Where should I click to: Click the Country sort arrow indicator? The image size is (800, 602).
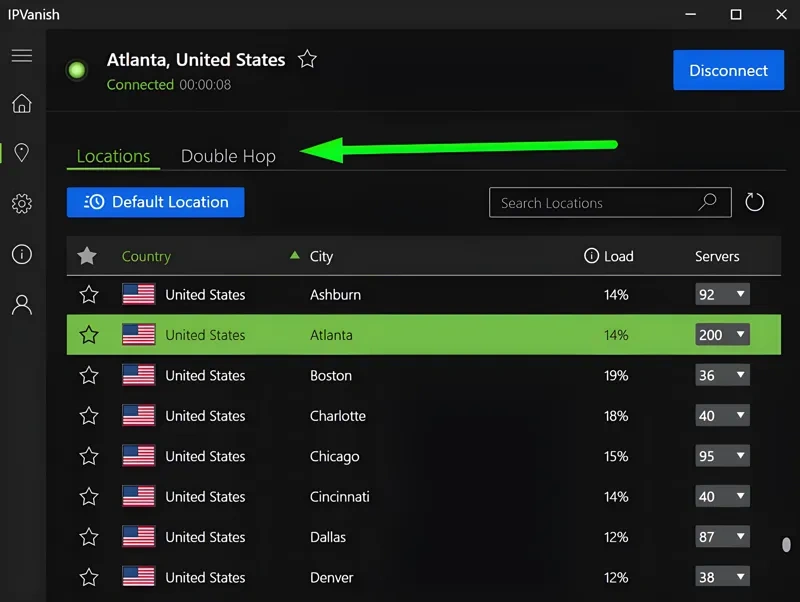(x=294, y=255)
